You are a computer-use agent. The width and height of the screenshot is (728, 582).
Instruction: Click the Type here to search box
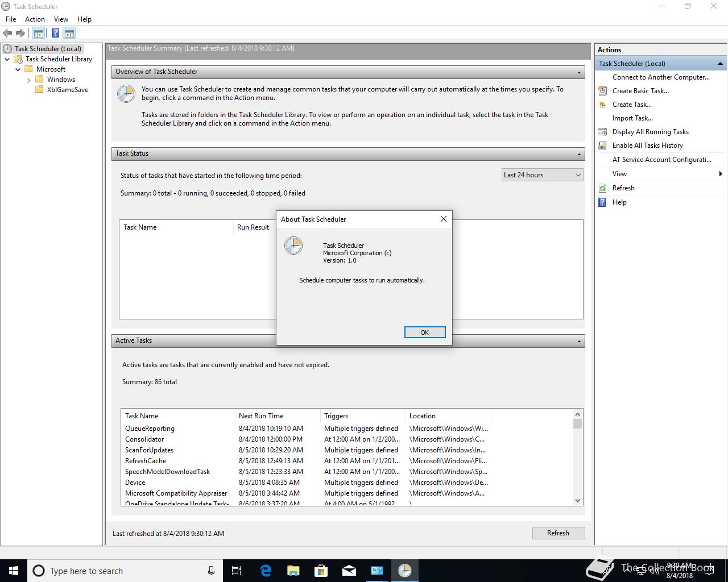pos(125,571)
